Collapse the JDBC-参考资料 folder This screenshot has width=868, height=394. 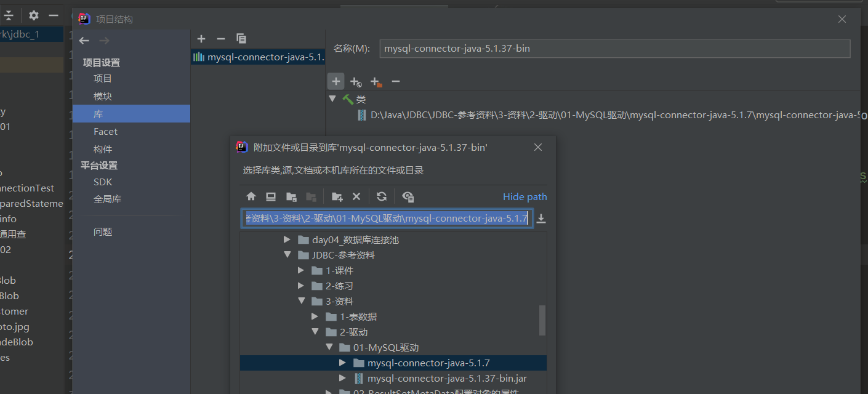point(287,255)
